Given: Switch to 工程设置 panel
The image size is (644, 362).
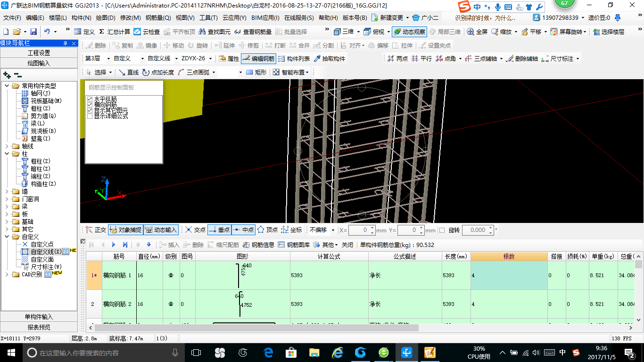Looking at the screenshot, I should click(x=39, y=53).
